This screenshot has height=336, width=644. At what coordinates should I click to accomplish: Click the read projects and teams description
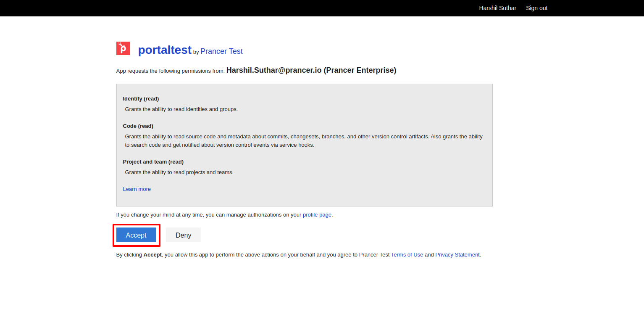(x=179, y=172)
